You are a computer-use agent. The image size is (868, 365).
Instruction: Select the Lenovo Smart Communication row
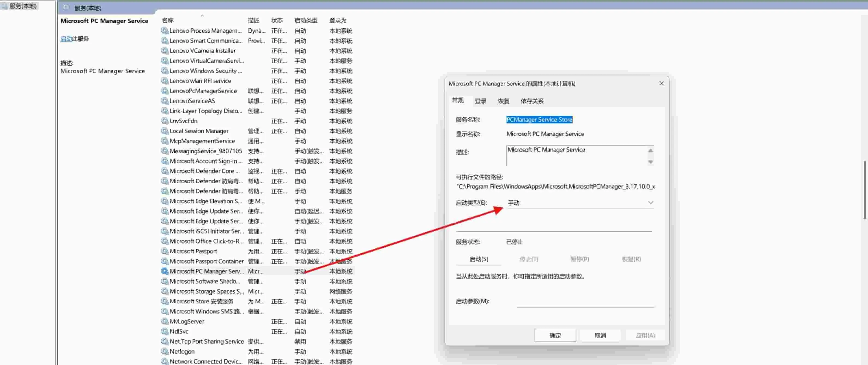pyautogui.click(x=258, y=41)
